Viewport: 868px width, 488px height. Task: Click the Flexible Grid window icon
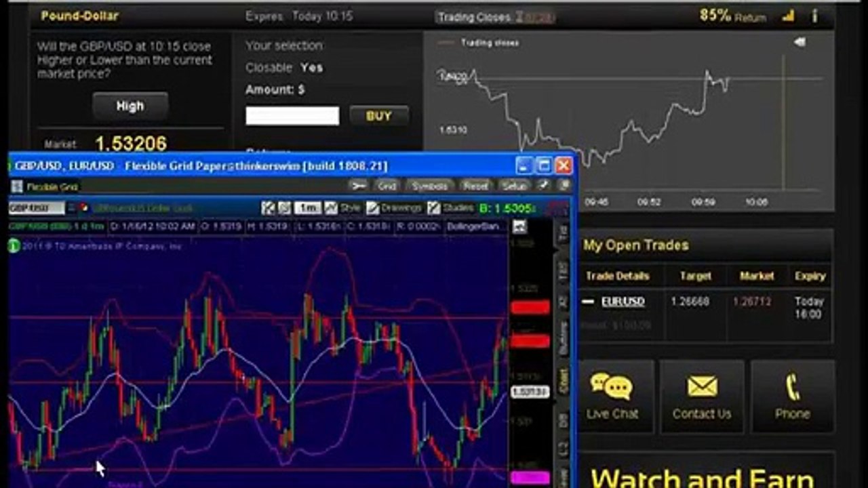(16, 186)
